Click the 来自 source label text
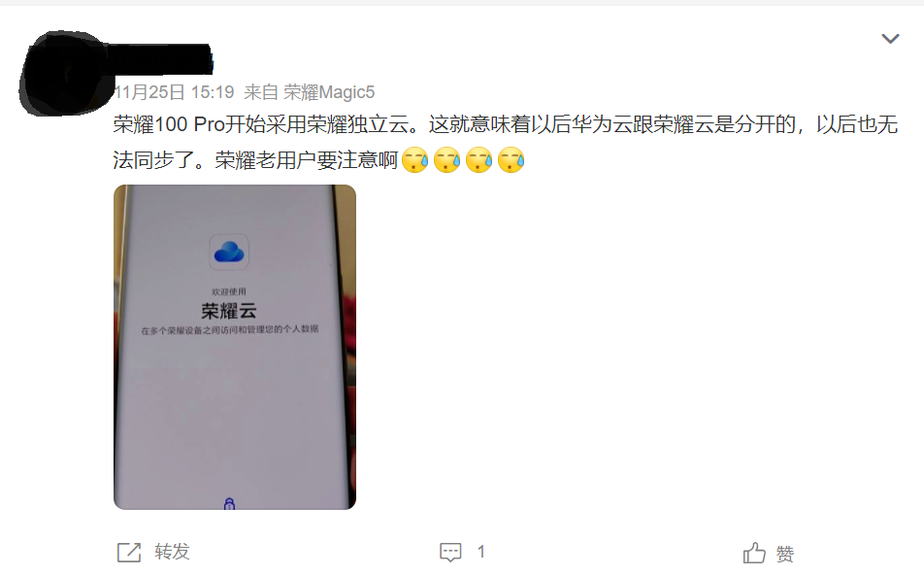 pyautogui.click(x=261, y=92)
